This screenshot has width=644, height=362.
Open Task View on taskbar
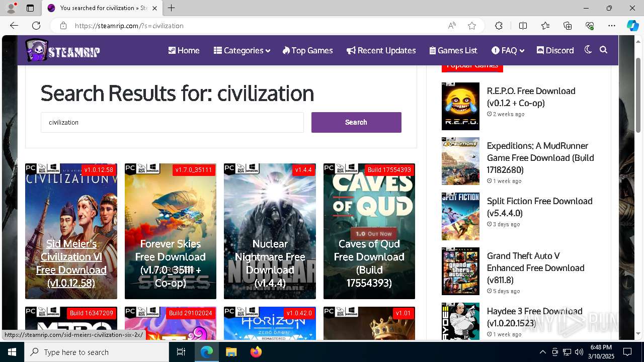coord(181,352)
